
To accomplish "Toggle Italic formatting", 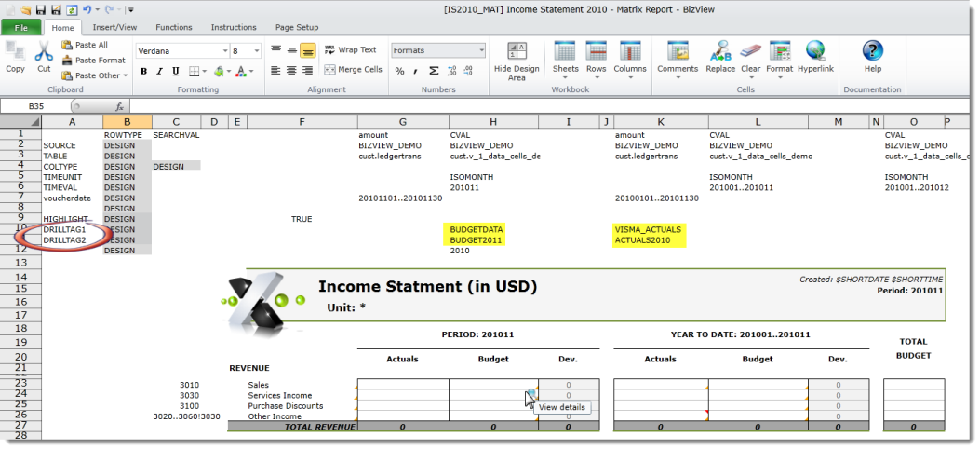I will click(159, 72).
